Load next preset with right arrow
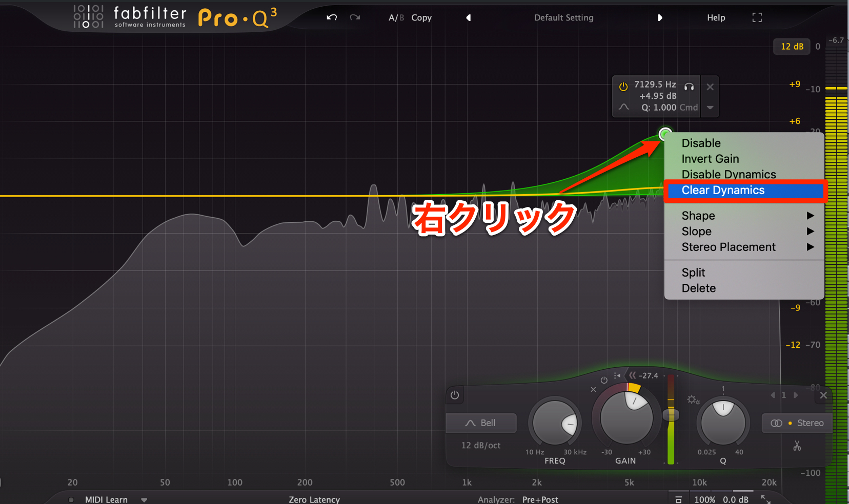Viewport: 849px width, 504px height. (660, 17)
